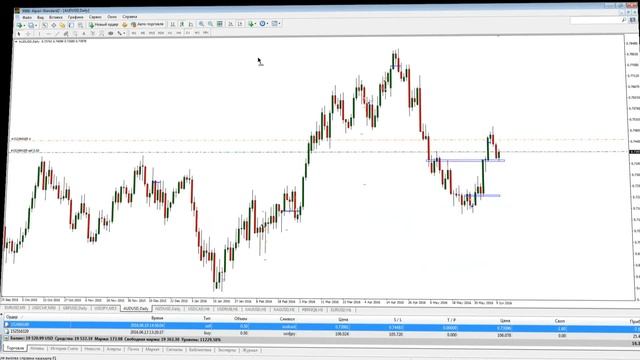Expand the indicators dropdown arrow
Image resolution: width=640 pixels, height=360 pixels.
(255, 24)
